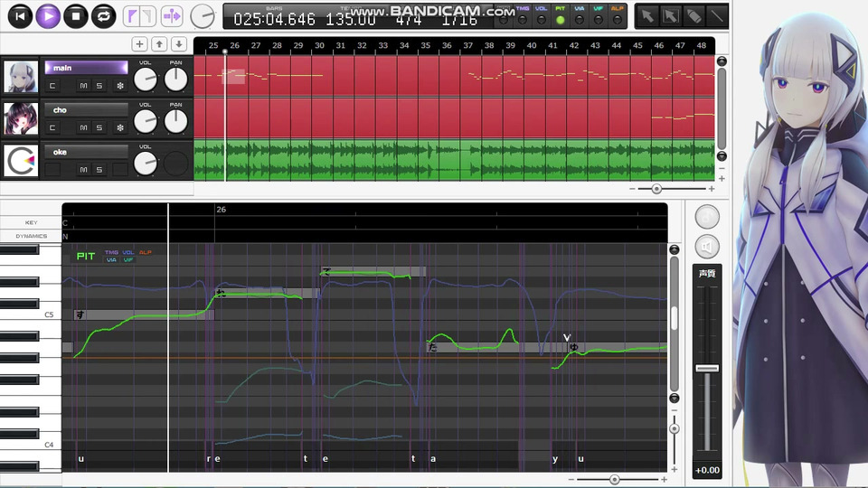The image size is (868, 488).
Task: Click piano roll horizontal zoom slider handle
Action: coord(615,480)
